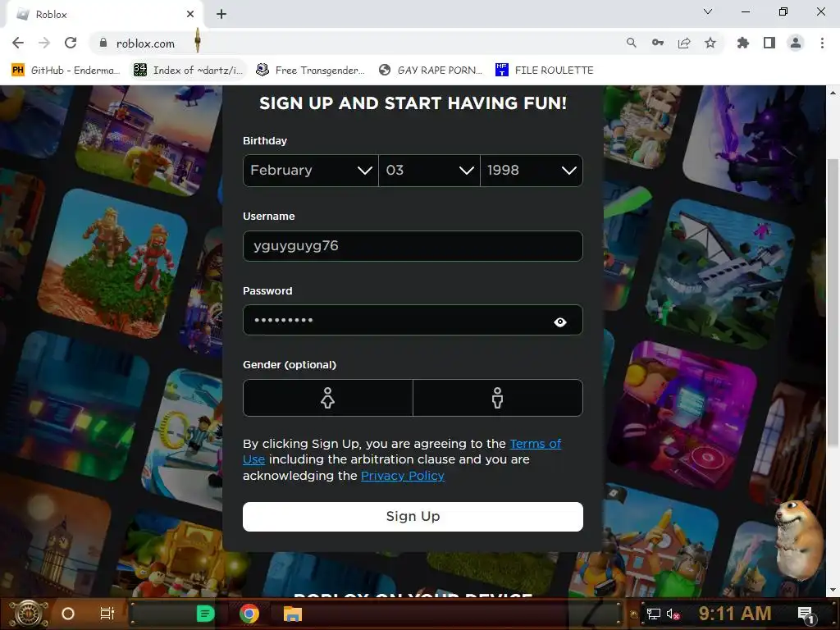Open saved passwords key icon

(x=658, y=43)
